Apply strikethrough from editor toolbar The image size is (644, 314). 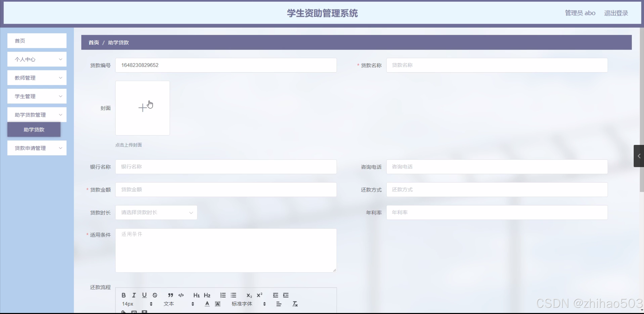point(155,295)
